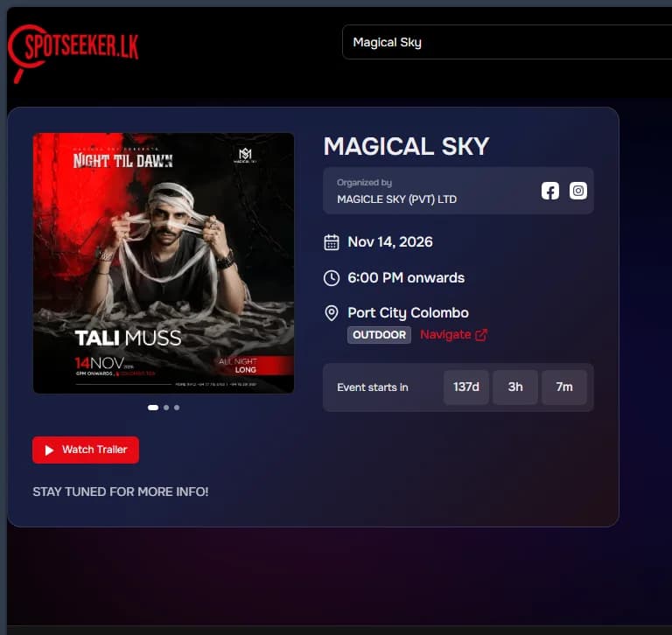Viewport: 672px width, 635px height.
Task: Click the Port City Colombo venue text
Action: 408,313
